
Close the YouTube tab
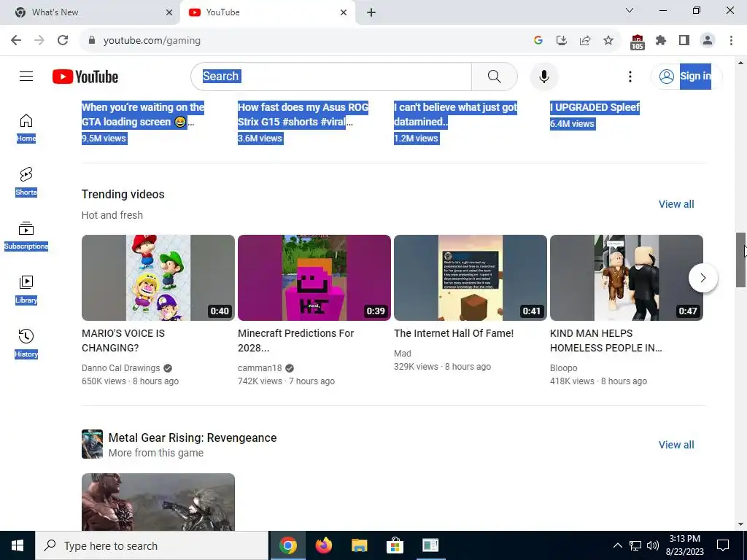[344, 12]
